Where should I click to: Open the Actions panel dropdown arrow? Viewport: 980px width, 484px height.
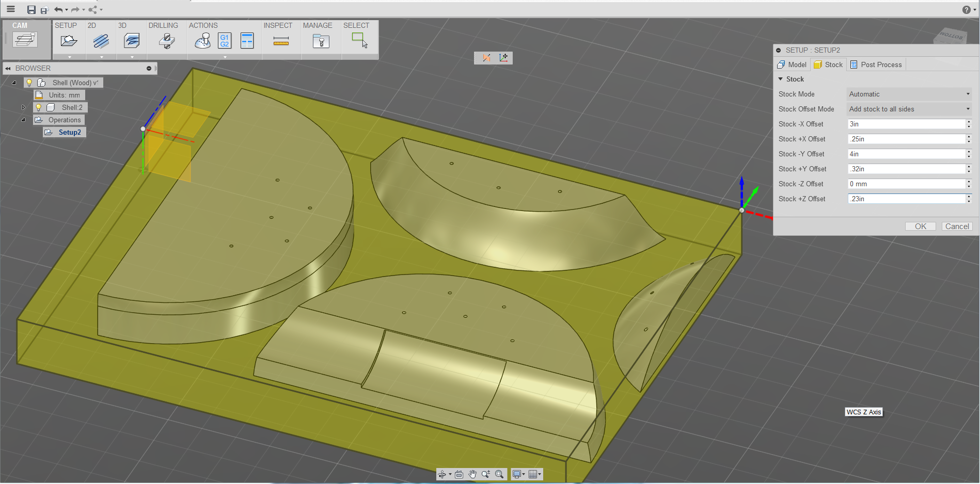pyautogui.click(x=225, y=57)
